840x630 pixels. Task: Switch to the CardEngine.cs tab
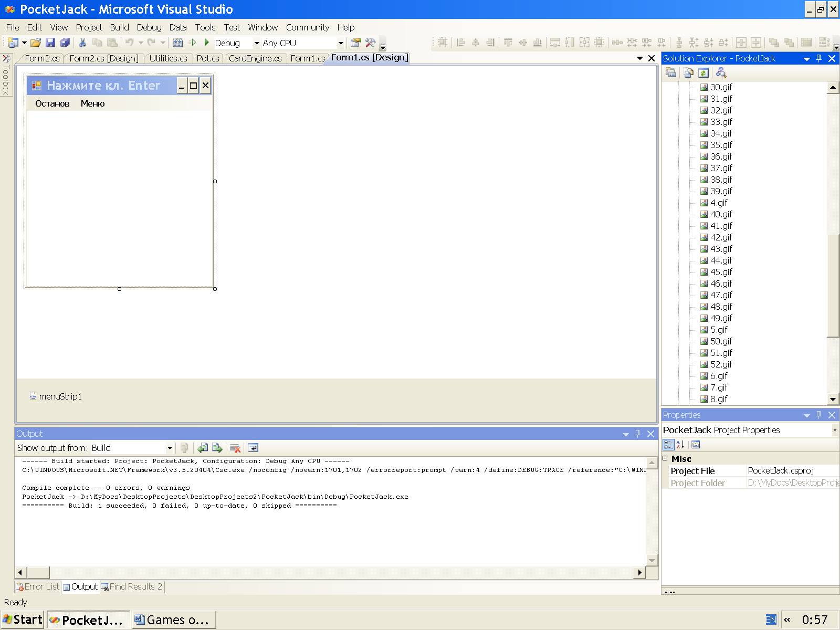coord(255,58)
